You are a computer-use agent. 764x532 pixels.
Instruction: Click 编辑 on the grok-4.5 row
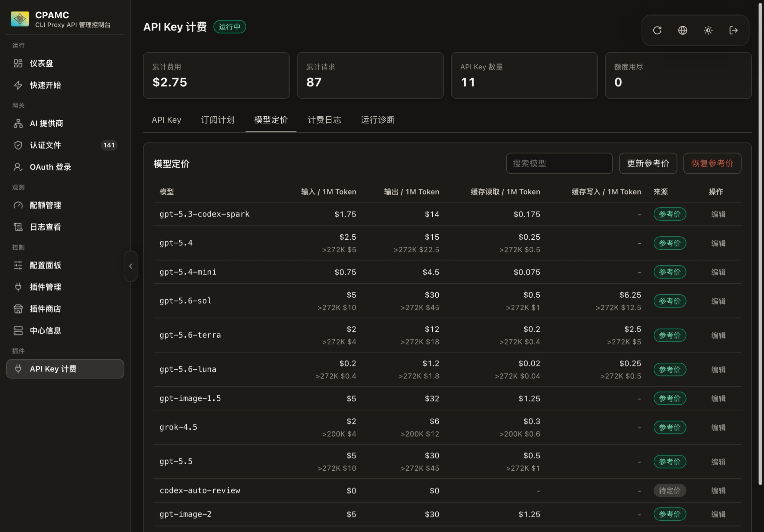click(x=718, y=427)
